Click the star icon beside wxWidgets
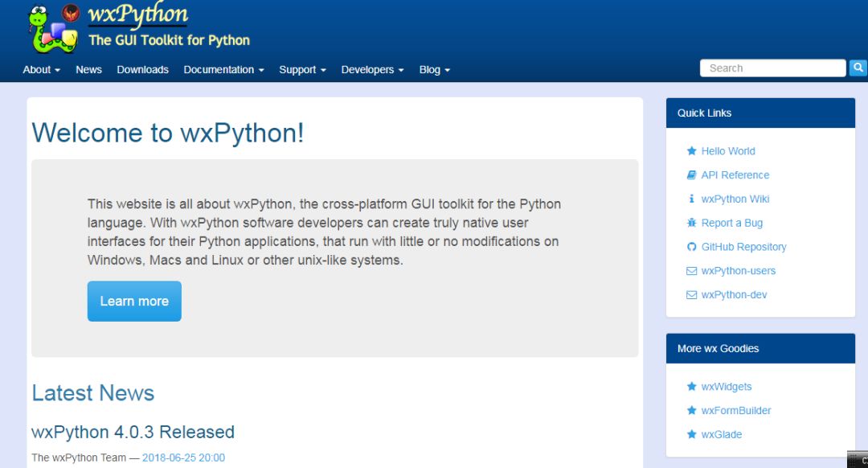This screenshot has width=868, height=468. point(691,387)
